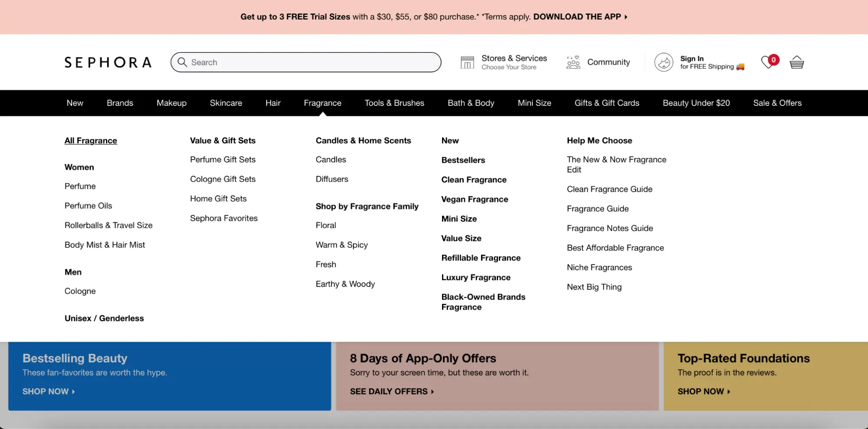Click Value Size link
This screenshot has height=429, width=868.
461,238
